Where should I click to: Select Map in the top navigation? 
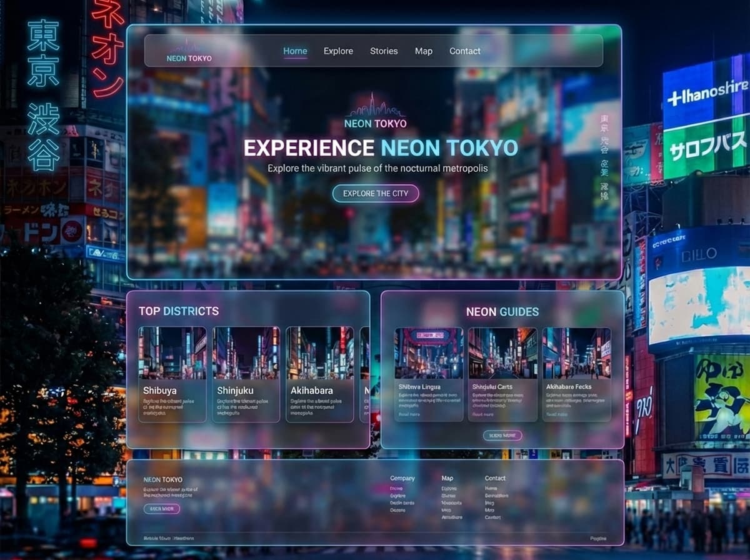pos(424,51)
